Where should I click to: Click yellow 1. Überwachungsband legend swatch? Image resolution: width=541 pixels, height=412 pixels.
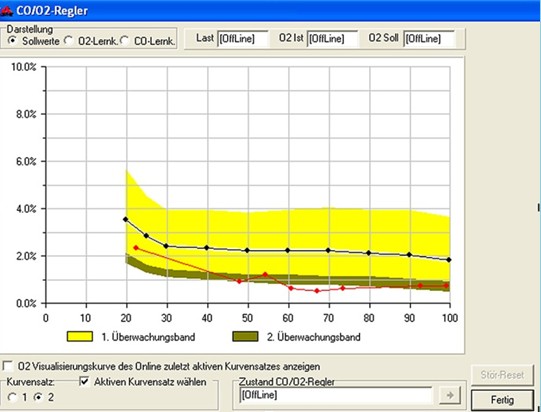(80, 336)
